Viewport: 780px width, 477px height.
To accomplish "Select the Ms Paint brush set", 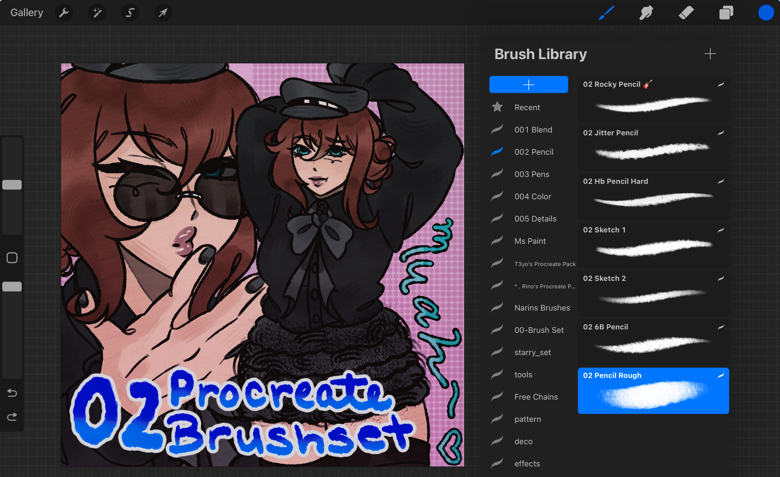I will [x=528, y=241].
